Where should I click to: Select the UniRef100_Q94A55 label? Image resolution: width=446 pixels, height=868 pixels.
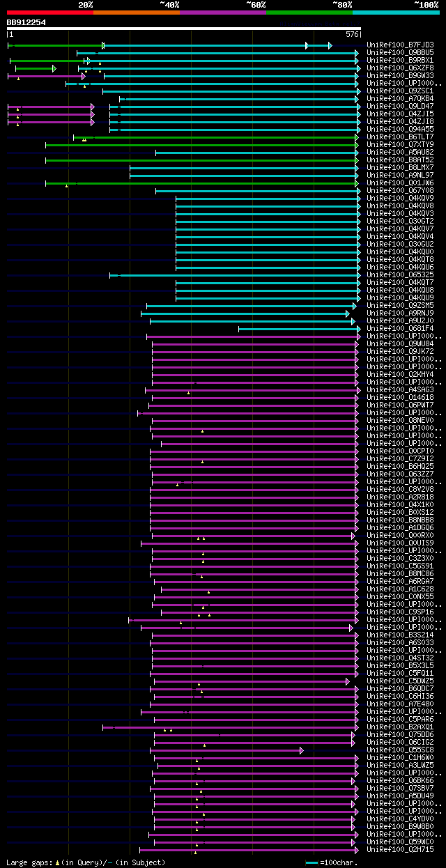click(x=400, y=129)
